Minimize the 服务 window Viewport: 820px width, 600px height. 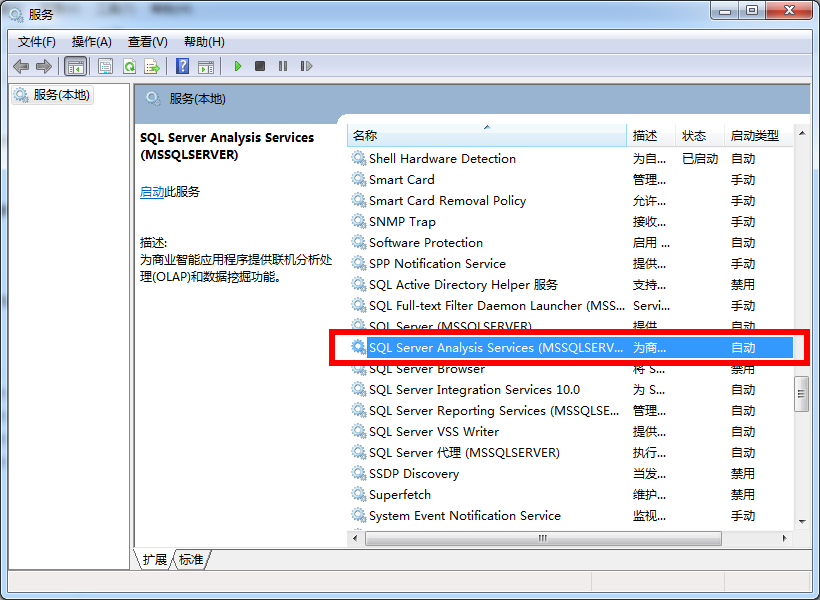[x=725, y=10]
